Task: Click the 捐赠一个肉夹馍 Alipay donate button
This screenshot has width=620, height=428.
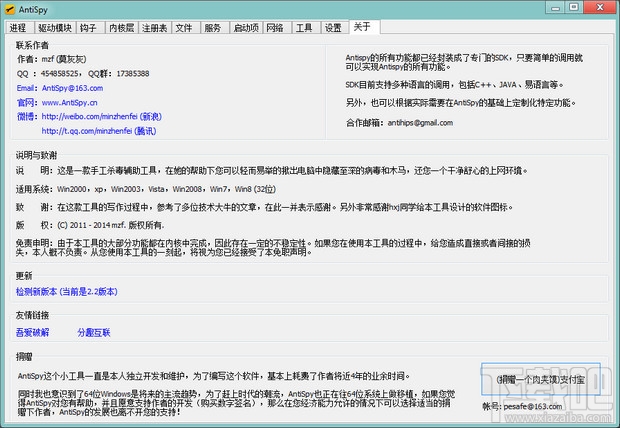Action: click(x=541, y=379)
